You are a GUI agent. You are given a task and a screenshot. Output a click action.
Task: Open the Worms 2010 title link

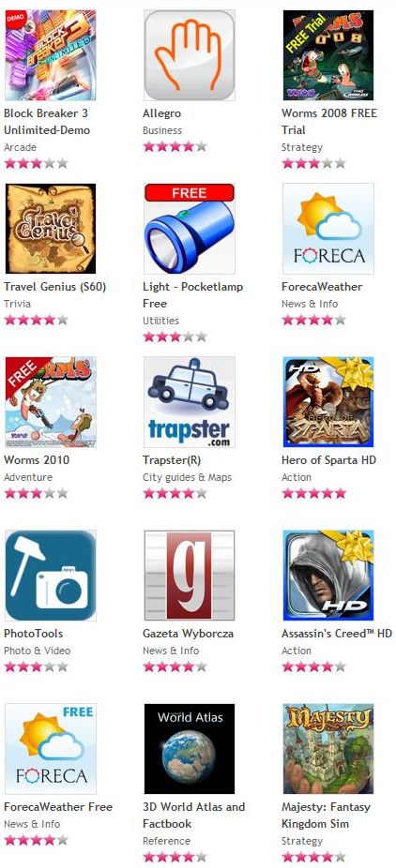click(37, 460)
